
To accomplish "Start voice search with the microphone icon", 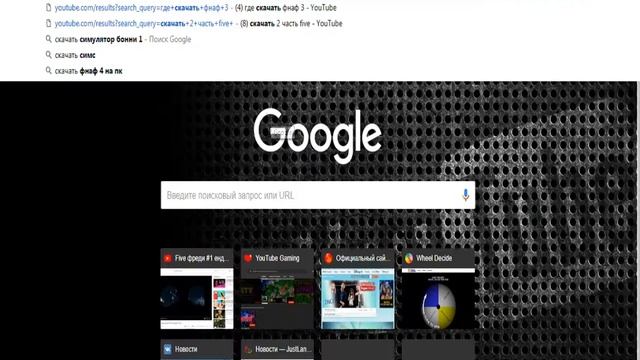I will (x=465, y=195).
